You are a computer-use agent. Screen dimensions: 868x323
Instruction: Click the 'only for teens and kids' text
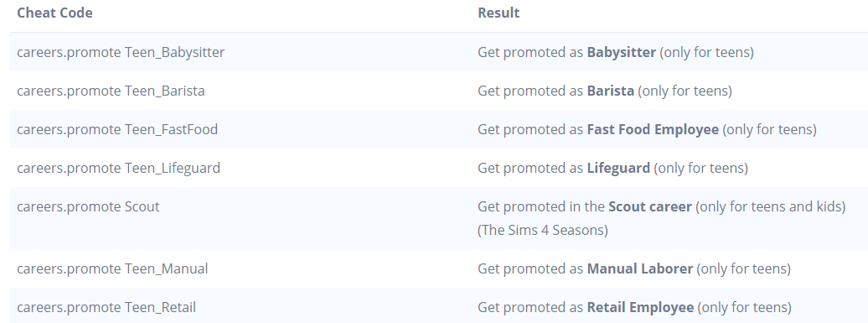coord(771,206)
